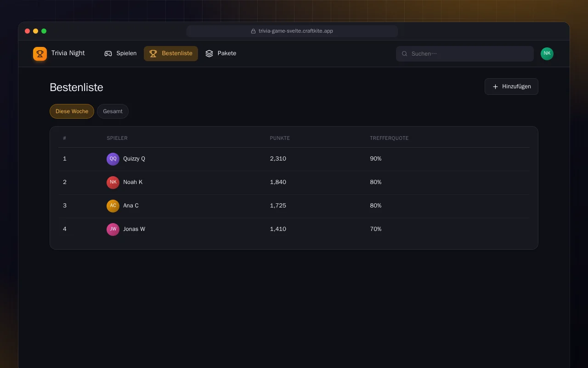Open the Spielen navigation tab
Viewport: 588px width, 368px height.
[x=120, y=53]
